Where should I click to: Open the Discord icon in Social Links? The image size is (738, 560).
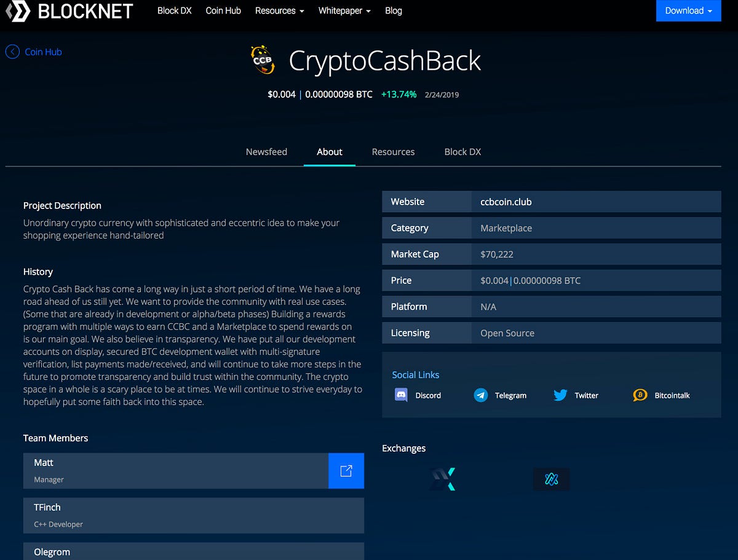tap(401, 395)
